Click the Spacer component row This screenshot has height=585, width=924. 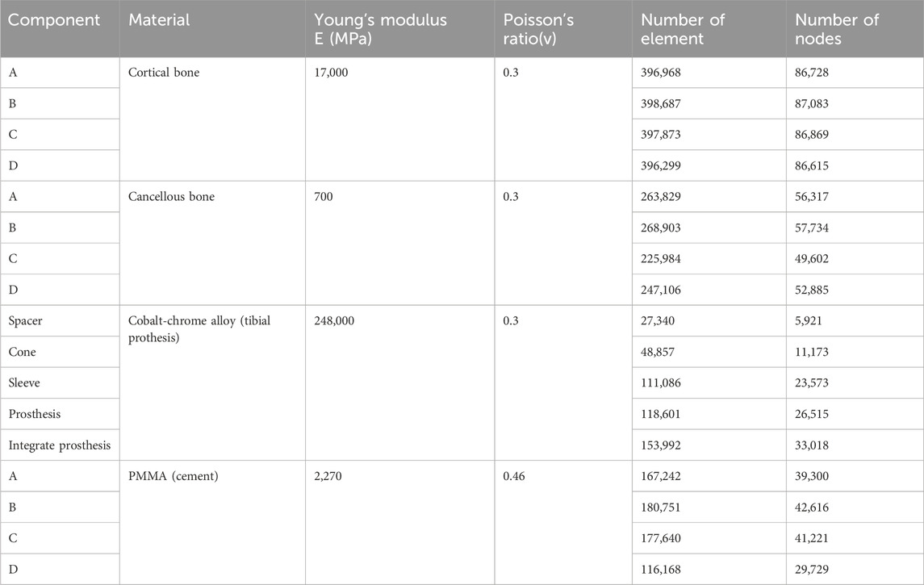point(26,320)
